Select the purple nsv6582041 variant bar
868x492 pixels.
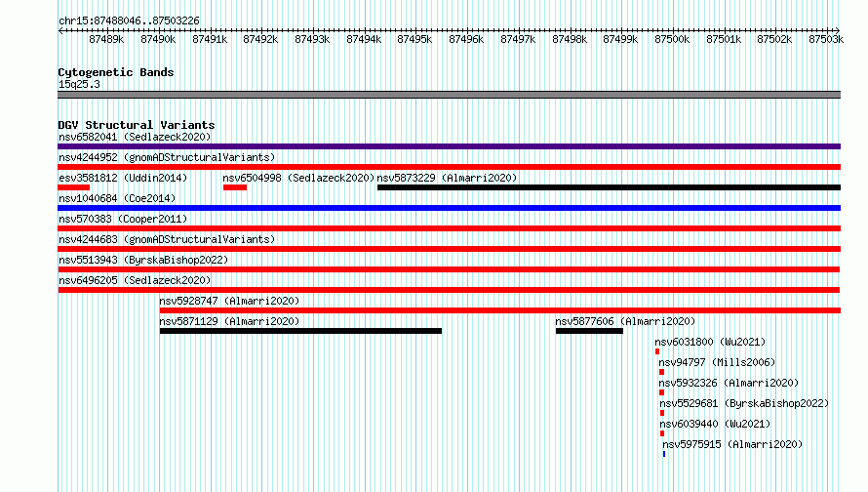click(449, 146)
